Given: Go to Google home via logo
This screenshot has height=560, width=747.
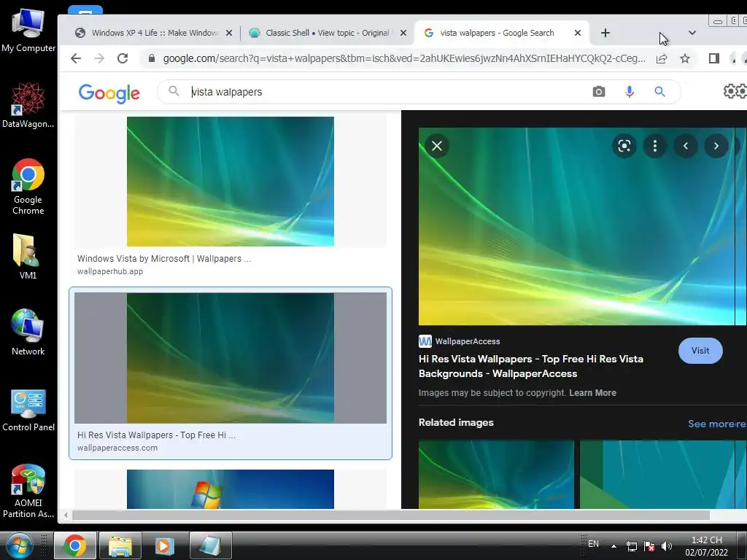Looking at the screenshot, I should point(109,93).
